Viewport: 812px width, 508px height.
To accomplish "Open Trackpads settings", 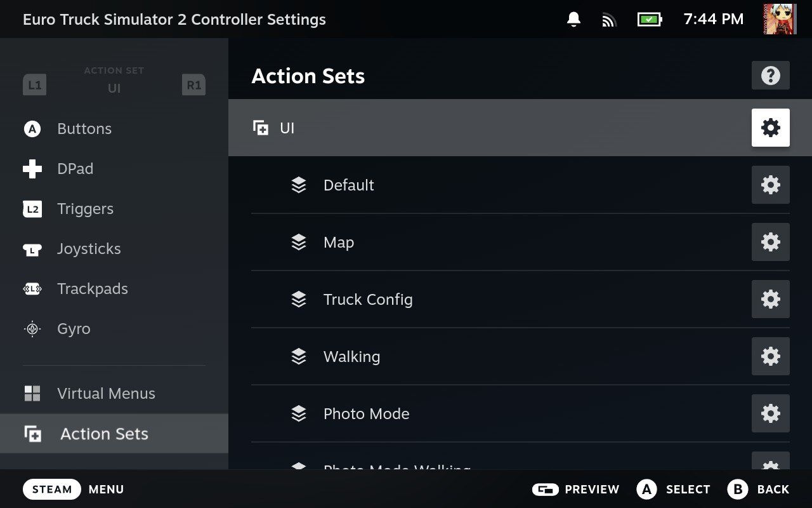I will click(x=92, y=289).
